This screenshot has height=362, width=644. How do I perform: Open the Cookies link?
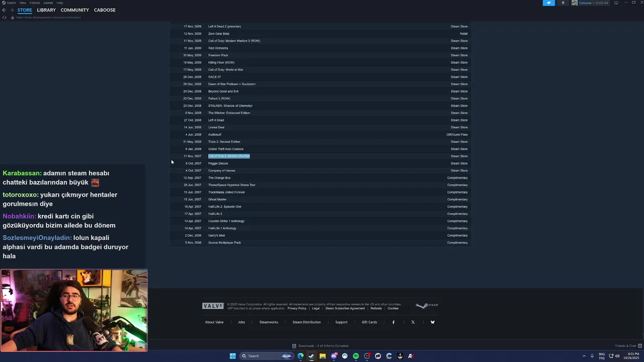click(393, 308)
